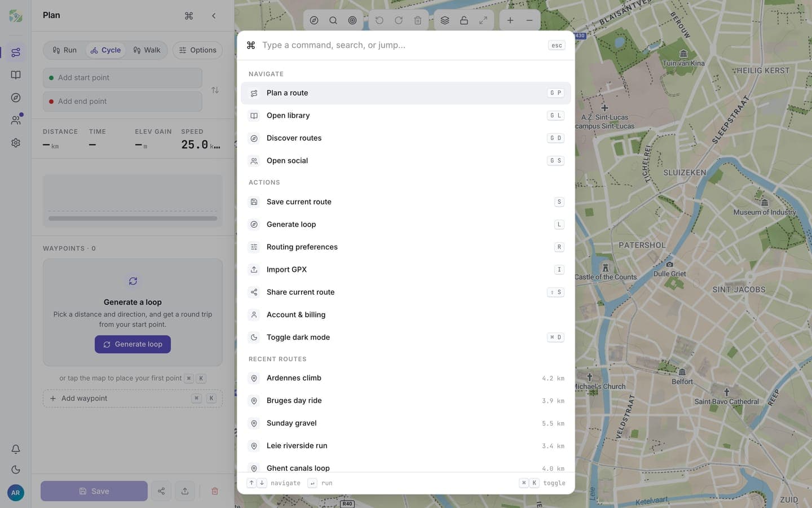The image size is (812, 508).
Task: Click the trash icon in the map toolbar
Action: click(x=418, y=20)
